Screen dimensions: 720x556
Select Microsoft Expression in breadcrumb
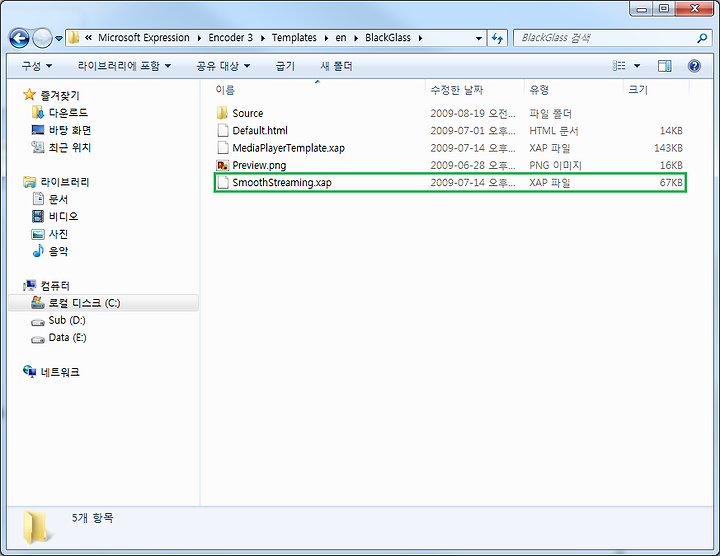(144, 38)
